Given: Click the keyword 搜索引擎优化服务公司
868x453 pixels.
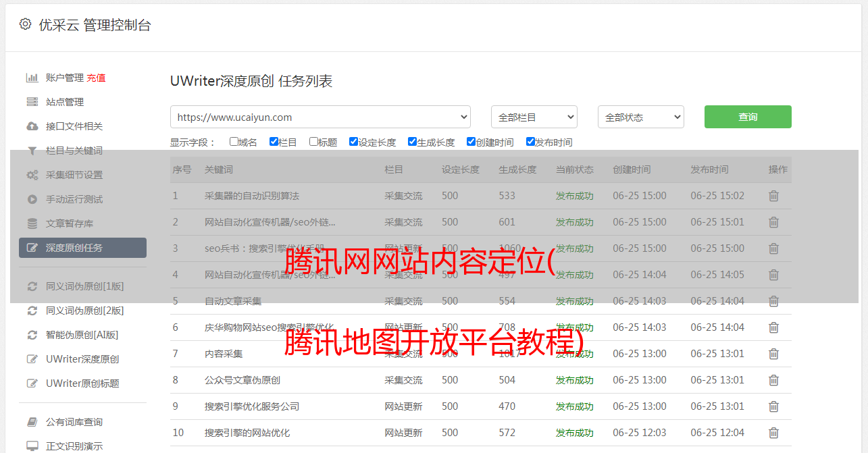Looking at the screenshot, I should pyautogui.click(x=252, y=406).
